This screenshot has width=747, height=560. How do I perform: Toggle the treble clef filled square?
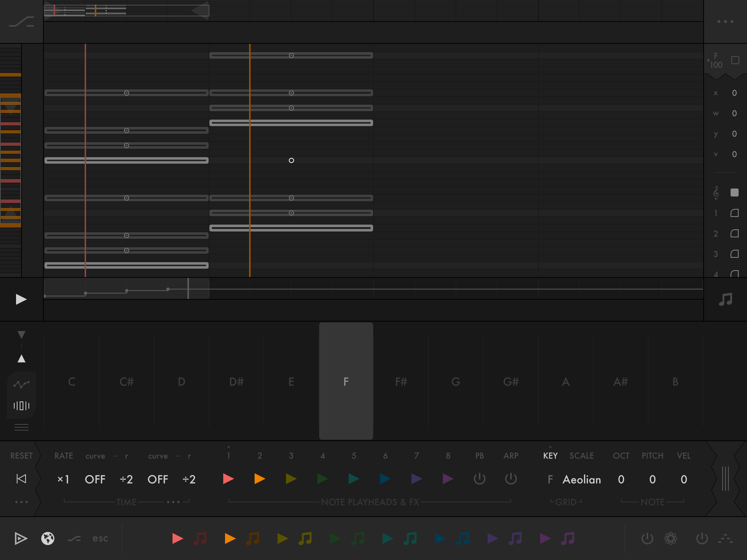pyautogui.click(x=735, y=192)
